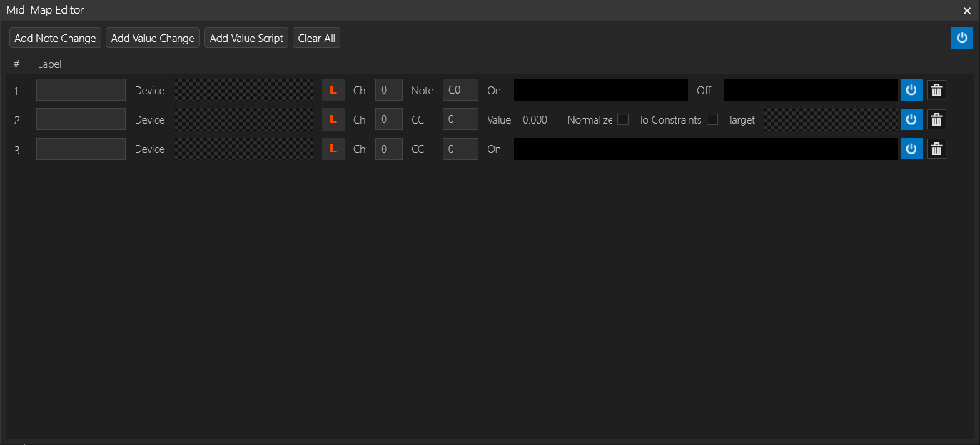Click the Off script field in row 1
Screen dimensions: 980x445
coord(811,90)
